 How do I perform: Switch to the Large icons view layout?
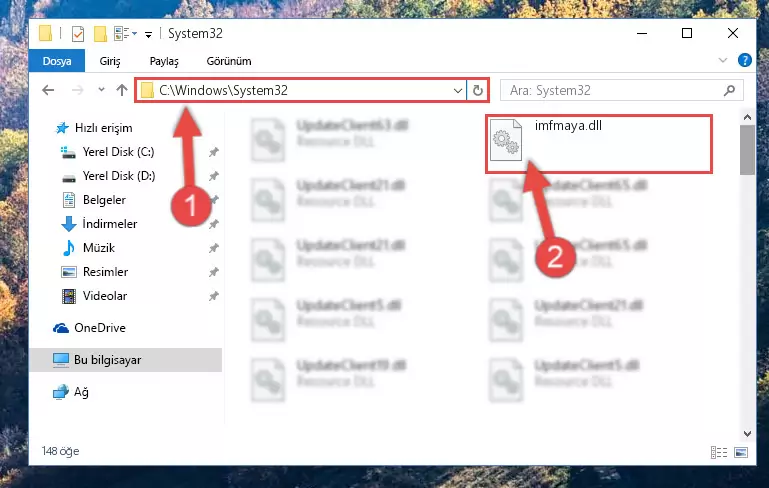pyautogui.click(x=741, y=452)
